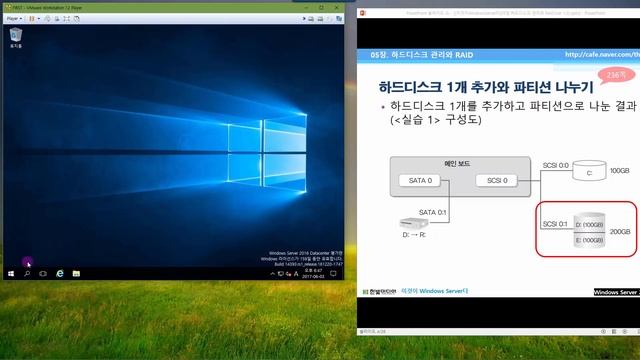The image size is (640, 360).
Task: Click the cafe.naver.com link on slide header
Action: tap(602, 55)
